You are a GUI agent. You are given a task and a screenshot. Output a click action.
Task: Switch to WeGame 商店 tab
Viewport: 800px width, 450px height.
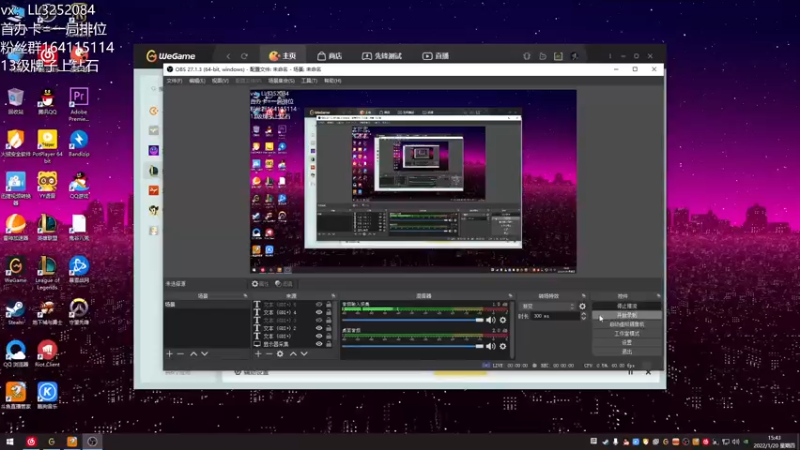[x=329, y=56]
